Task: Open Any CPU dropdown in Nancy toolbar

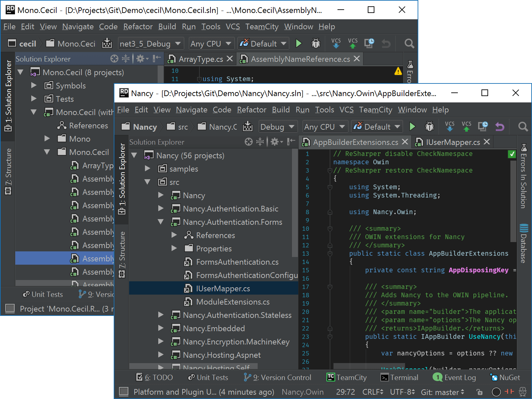Action: pyautogui.click(x=325, y=127)
